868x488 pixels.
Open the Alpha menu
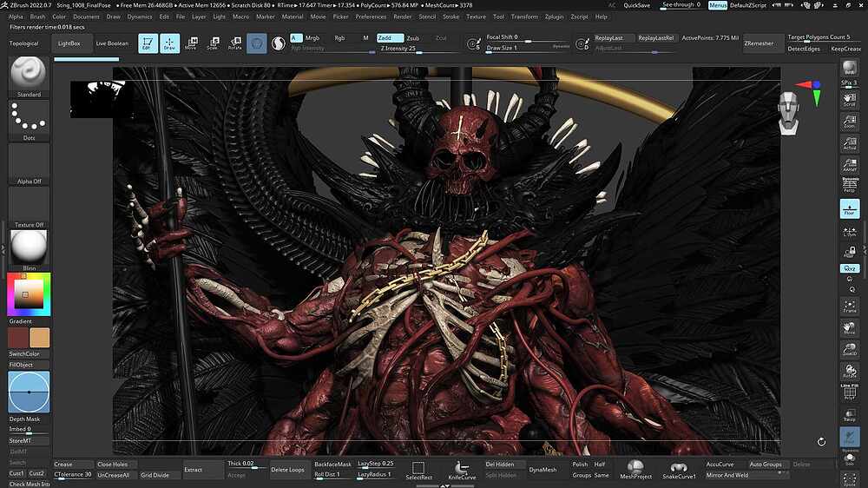(x=16, y=16)
